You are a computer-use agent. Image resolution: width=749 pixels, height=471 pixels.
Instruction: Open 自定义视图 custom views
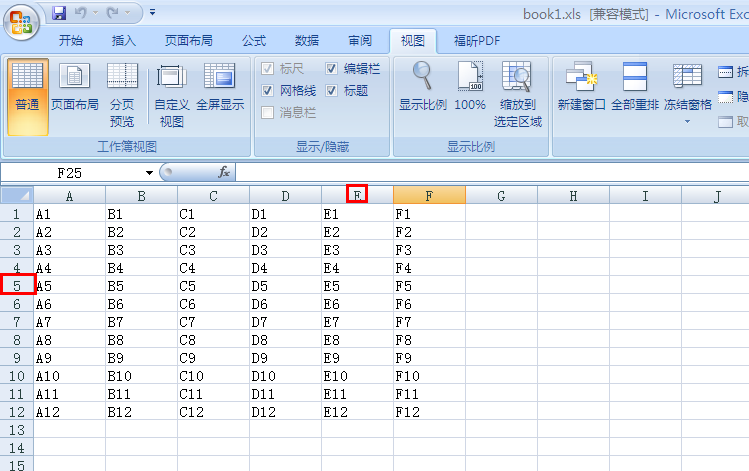pyautogui.click(x=171, y=96)
